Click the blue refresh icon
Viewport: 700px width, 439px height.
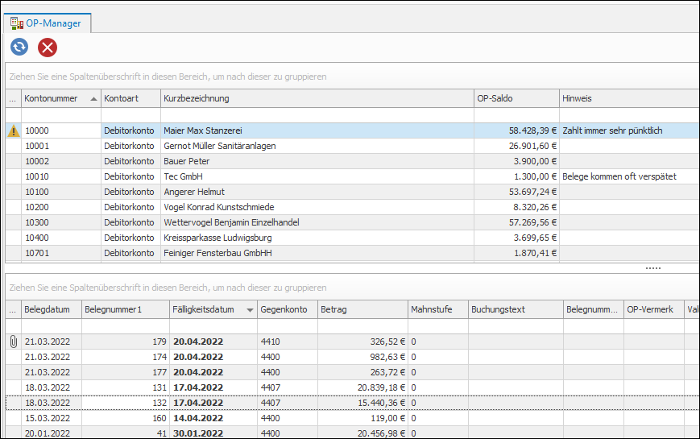(19, 47)
